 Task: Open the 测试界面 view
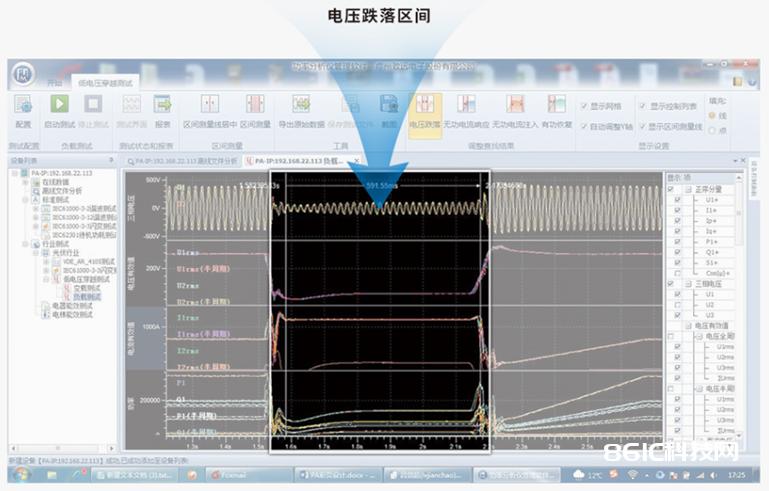click(x=131, y=111)
